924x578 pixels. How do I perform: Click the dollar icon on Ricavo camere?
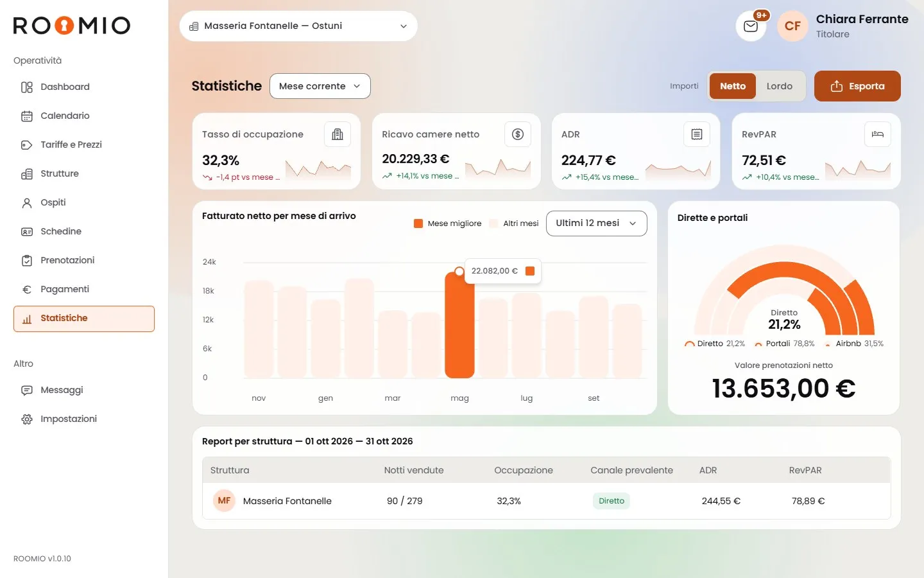point(518,134)
